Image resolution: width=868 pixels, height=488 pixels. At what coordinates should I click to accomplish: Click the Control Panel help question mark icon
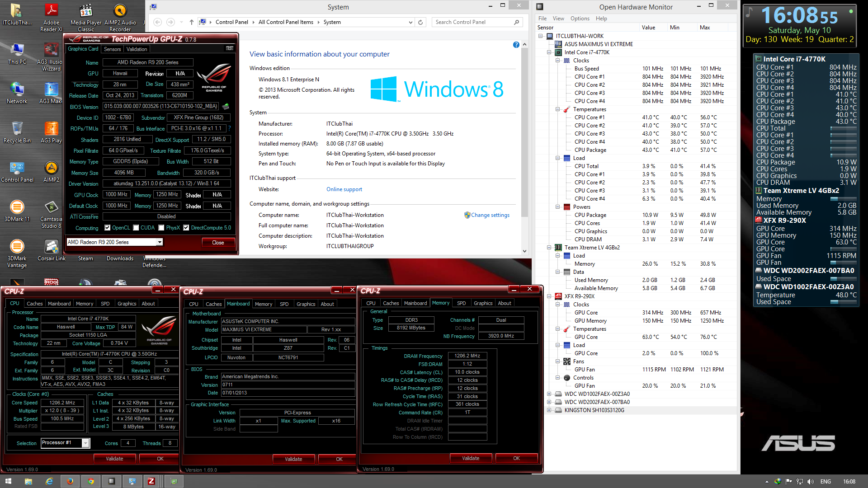(x=516, y=45)
